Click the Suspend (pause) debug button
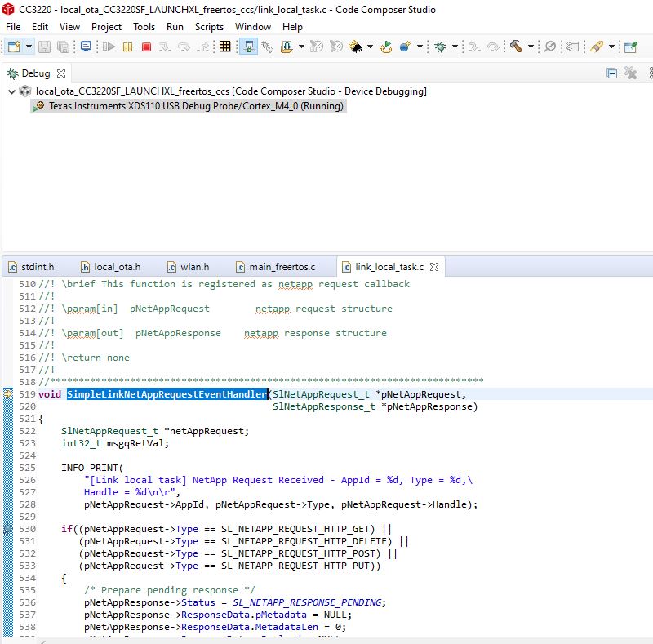Image resolution: width=653 pixels, height=644 pixels. coord(127,47)
